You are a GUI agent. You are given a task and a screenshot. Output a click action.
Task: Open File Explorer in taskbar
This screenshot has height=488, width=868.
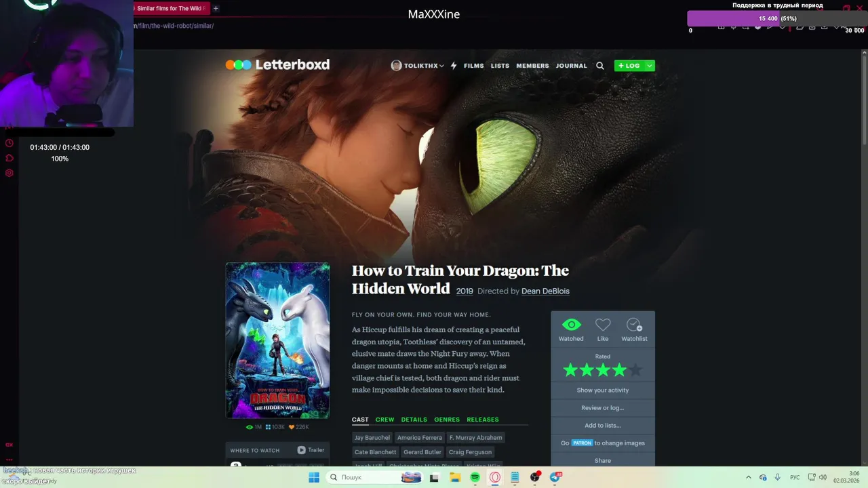click(455, 478)
